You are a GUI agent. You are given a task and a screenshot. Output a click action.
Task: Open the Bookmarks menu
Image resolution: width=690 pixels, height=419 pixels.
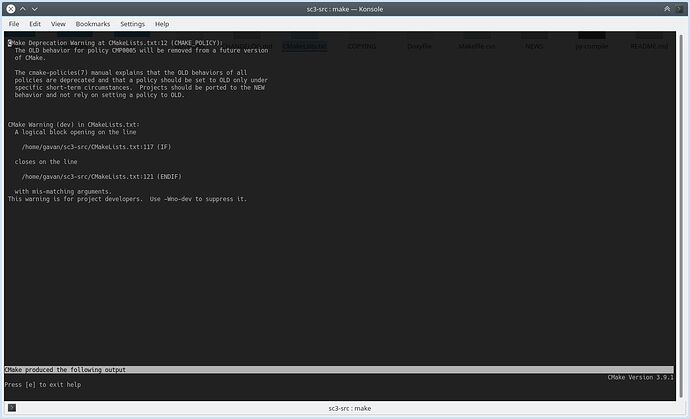(93, 23)
